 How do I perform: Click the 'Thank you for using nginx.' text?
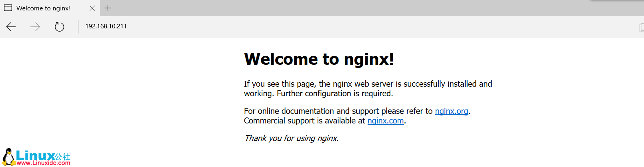tap(292, 138)
